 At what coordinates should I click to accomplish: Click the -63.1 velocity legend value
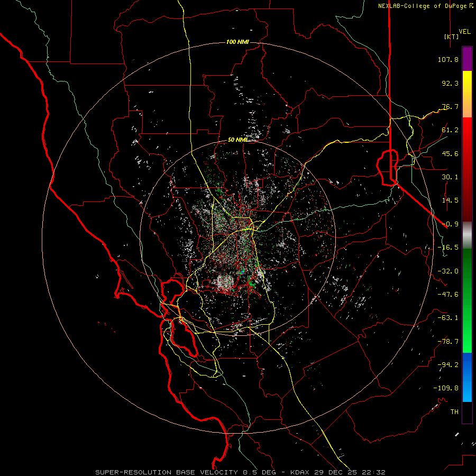tap(448, 318)
